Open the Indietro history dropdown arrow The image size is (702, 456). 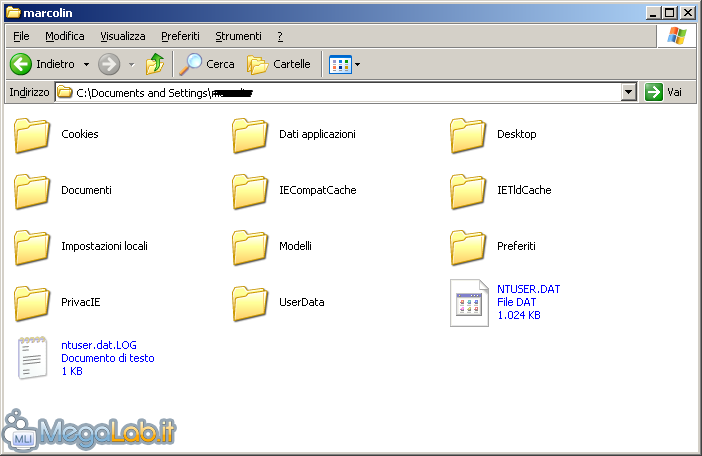86,64
